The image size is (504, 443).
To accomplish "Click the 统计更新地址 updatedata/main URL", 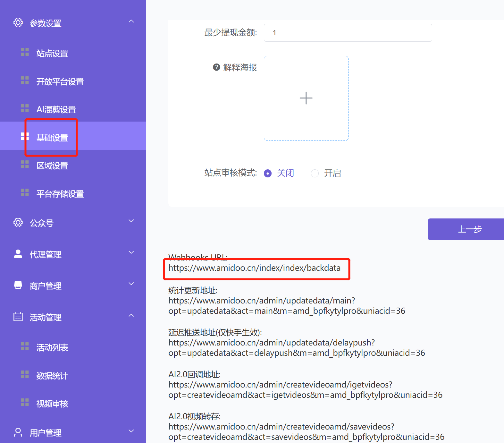I will [x=287, y=306].
